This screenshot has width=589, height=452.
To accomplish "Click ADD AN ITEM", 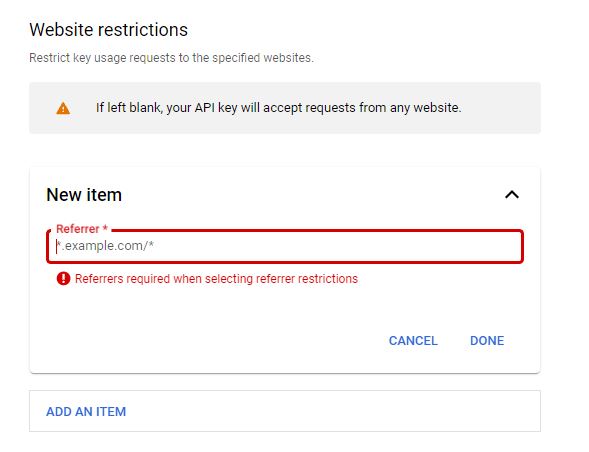I will pyautogui.click(x=86, y=412).
